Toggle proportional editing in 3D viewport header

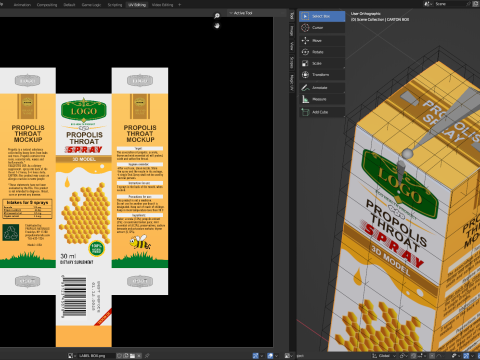(x=432, y=356)
